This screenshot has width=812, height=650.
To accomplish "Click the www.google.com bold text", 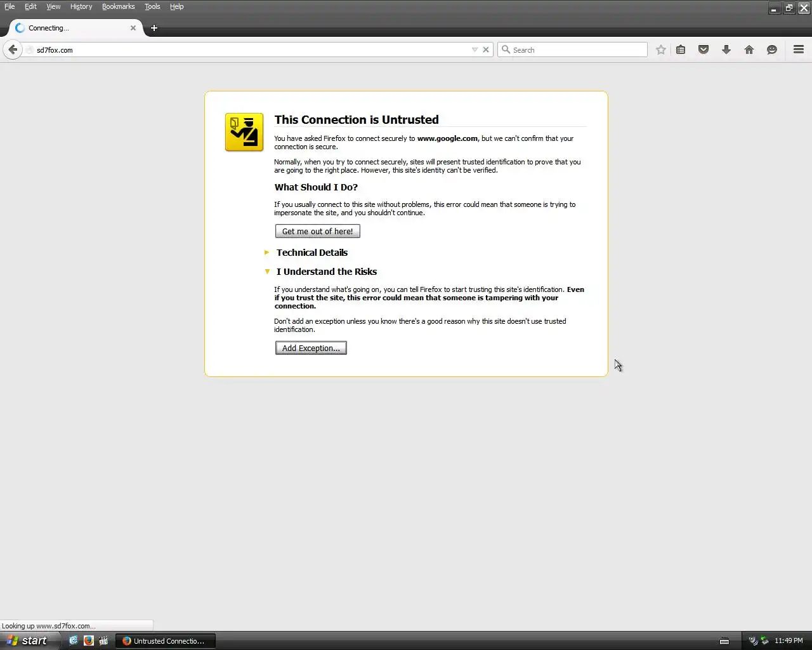I will coord(447,138).
